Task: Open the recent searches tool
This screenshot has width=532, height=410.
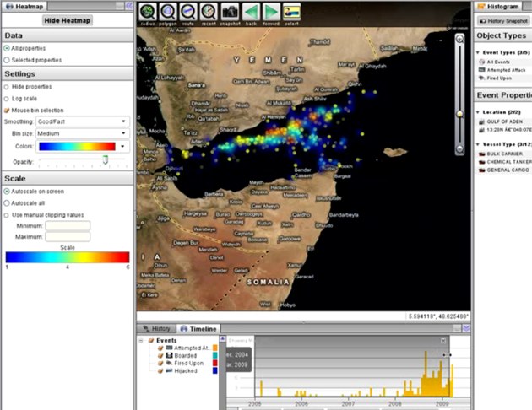Action: tap(208, 12)
